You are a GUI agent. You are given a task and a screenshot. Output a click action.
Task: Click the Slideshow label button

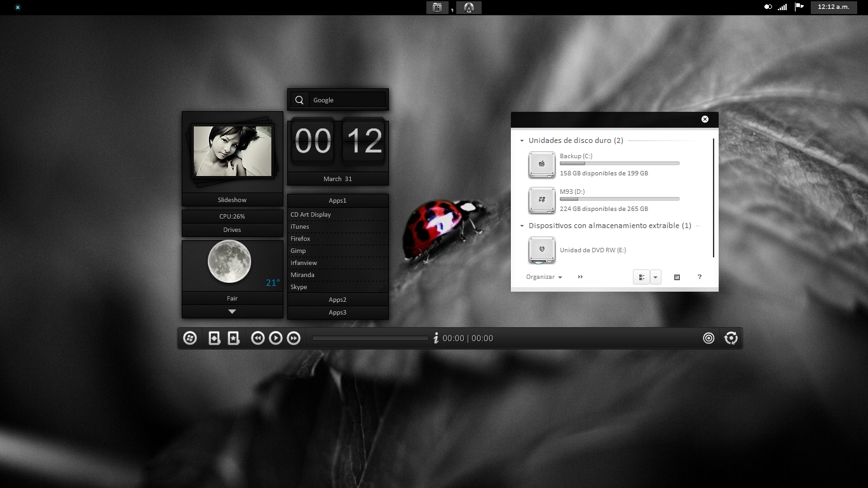(232, 200)
